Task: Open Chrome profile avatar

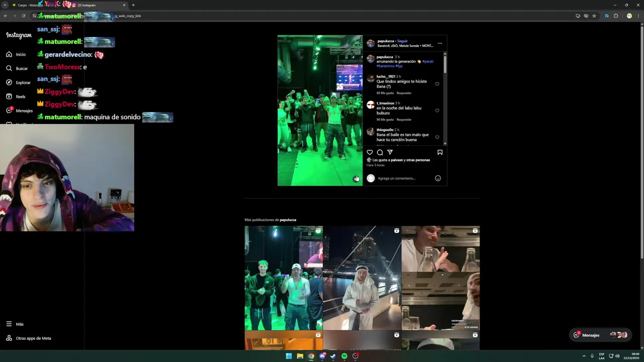Action: [629, 16]
